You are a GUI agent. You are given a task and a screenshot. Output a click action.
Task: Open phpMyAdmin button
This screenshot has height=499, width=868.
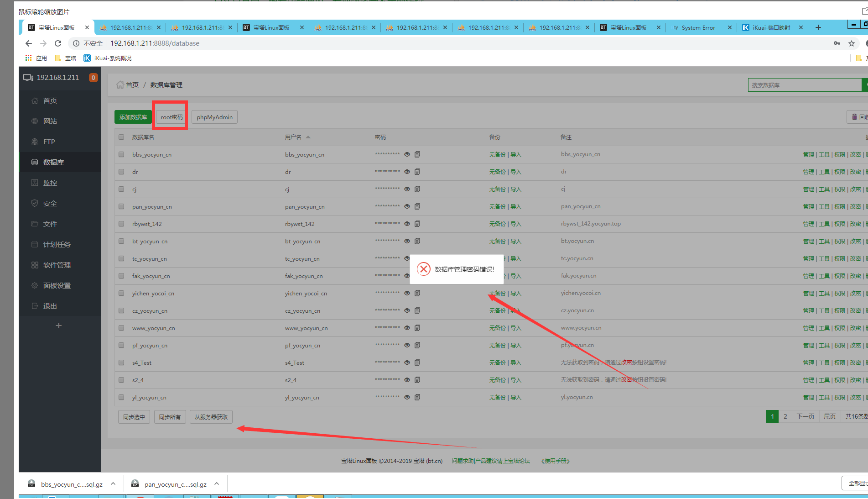(x=214, y=117)
